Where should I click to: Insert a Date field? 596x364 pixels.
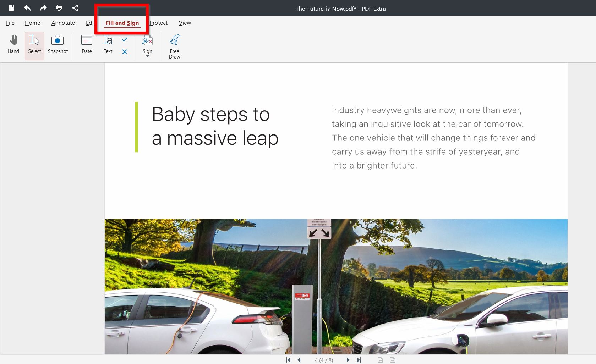[x=86, y=45]
